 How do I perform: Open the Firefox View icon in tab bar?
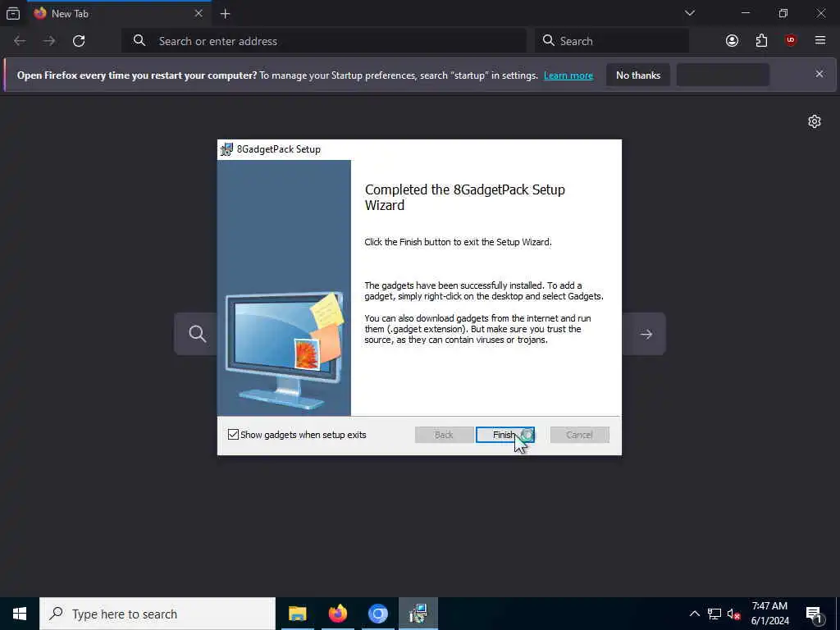(13, 13)
